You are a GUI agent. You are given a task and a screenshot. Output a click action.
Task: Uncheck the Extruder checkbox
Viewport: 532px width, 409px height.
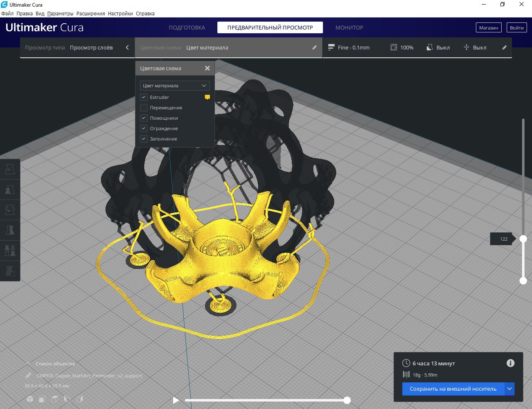click(x=144, y=97)
